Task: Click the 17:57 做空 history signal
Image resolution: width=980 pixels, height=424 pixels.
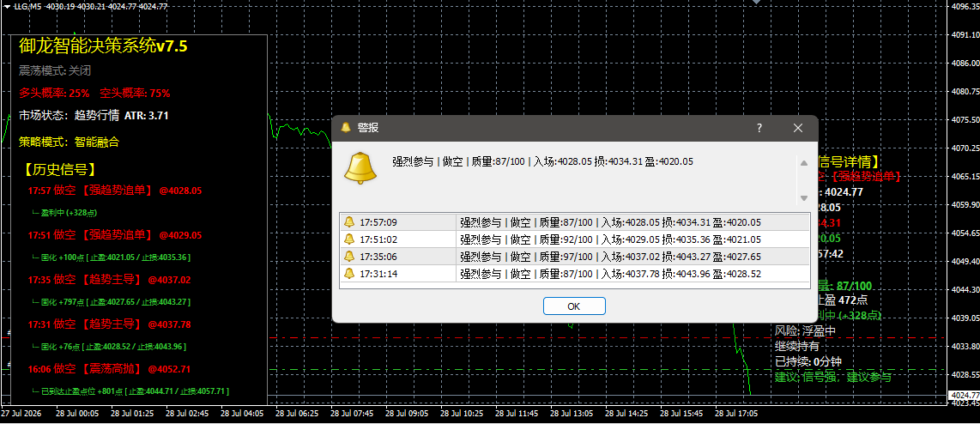Action: pos(115,190)
